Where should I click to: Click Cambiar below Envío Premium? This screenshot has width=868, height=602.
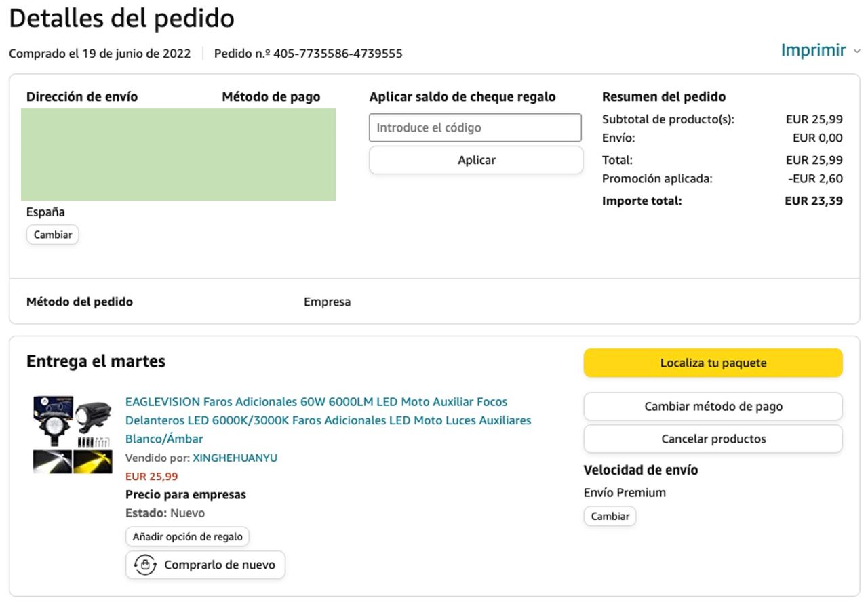point(610,516)
